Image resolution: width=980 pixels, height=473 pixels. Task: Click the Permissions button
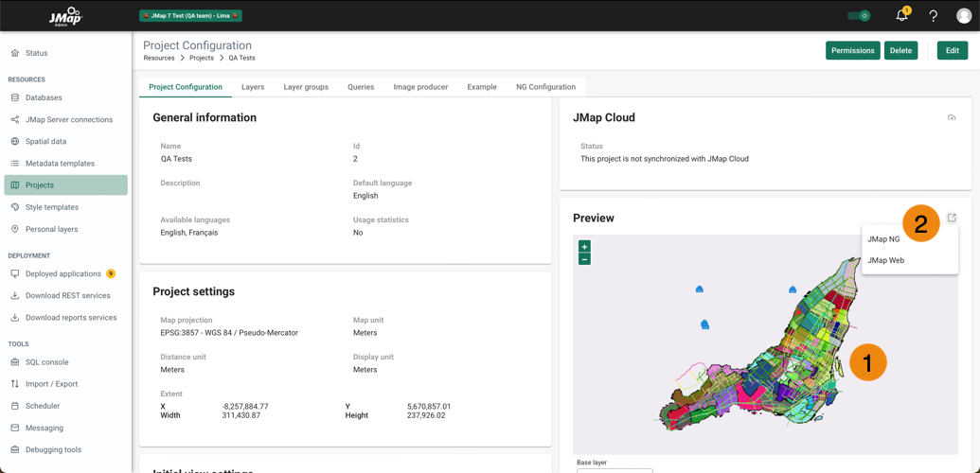tap(852, 50)
